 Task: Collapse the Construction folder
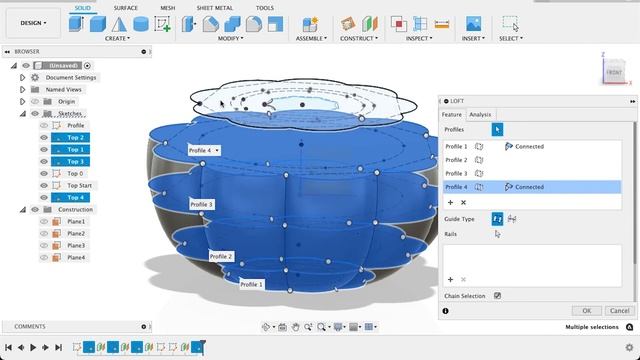tap(22, 209)
